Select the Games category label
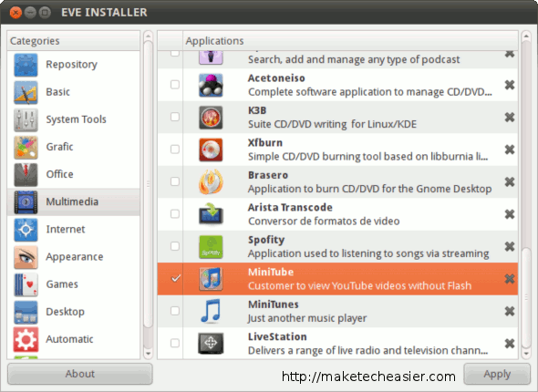Image resolution: width=538 pixels, height=392 pixels. pos(62,284)
